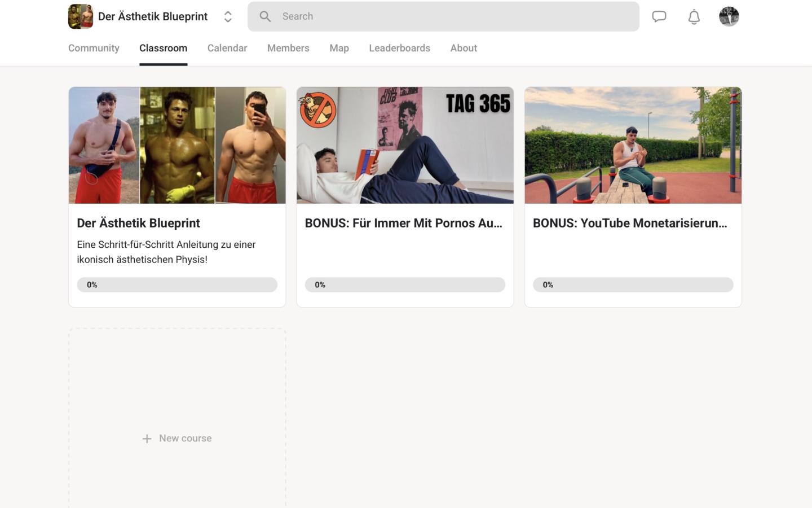Open the chat messages icon
The height and width of the screenshot is (508, 812).
[x=659, y=16]
